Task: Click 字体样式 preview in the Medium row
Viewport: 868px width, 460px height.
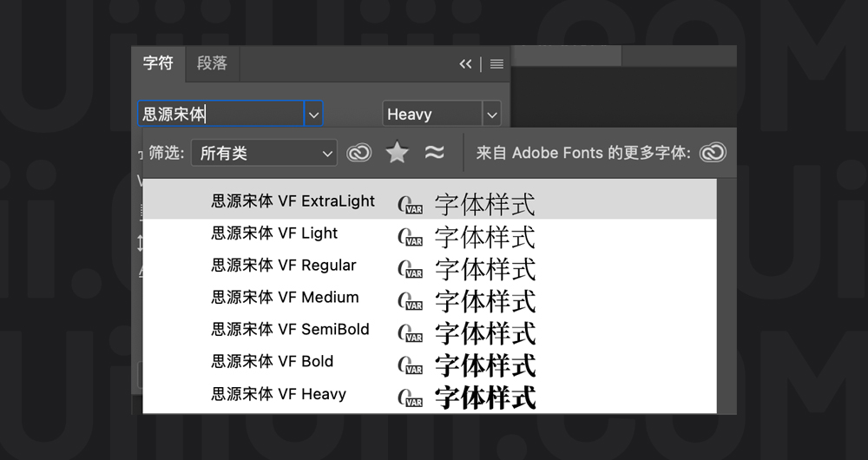Action: pyautogui.click(x=485, y=301)
